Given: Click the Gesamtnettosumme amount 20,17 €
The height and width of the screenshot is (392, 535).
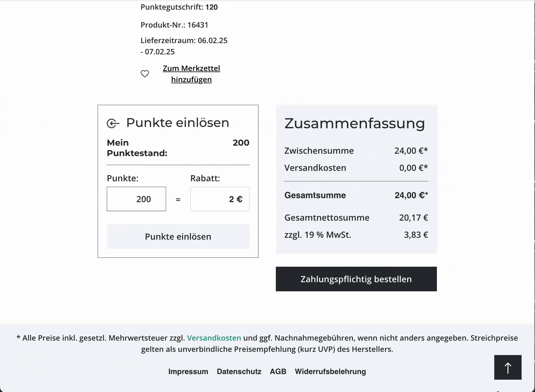Looking at the screenshot, I should pyautogui.click(x=414, y=218).
